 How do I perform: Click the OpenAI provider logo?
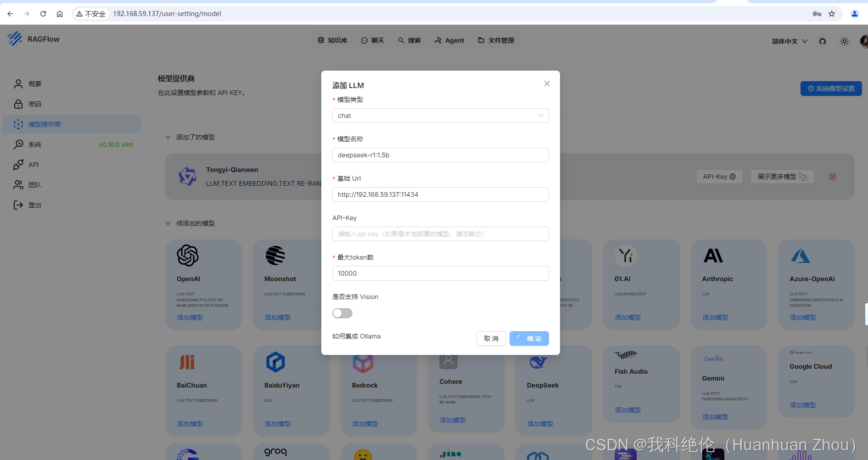pos(188,255)
